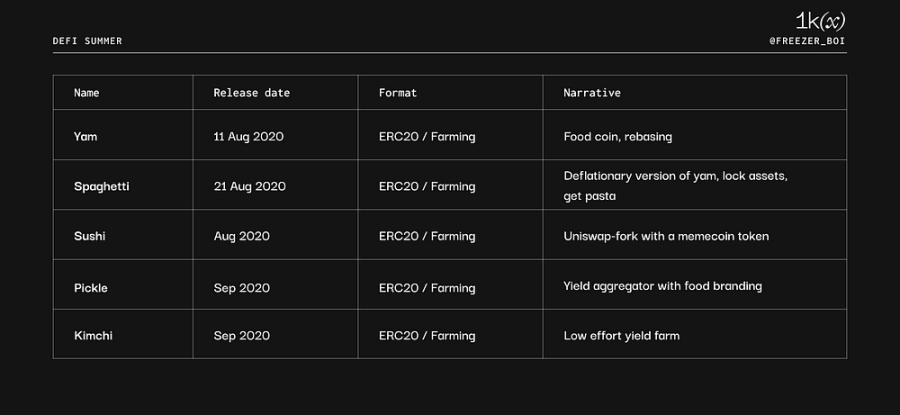Select the Spaghetti name cell

(102, 187)
